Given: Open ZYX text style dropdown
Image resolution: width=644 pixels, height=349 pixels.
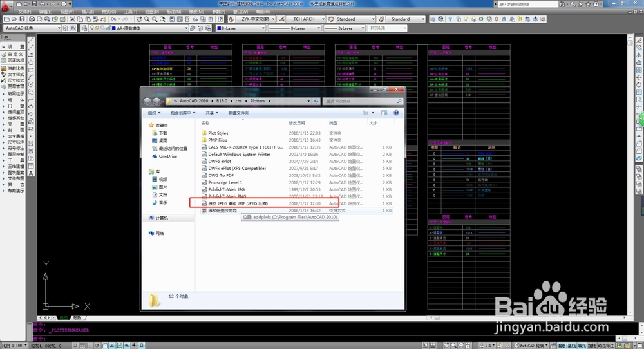Looking at the screenshot, I should (x=256, y=19).
